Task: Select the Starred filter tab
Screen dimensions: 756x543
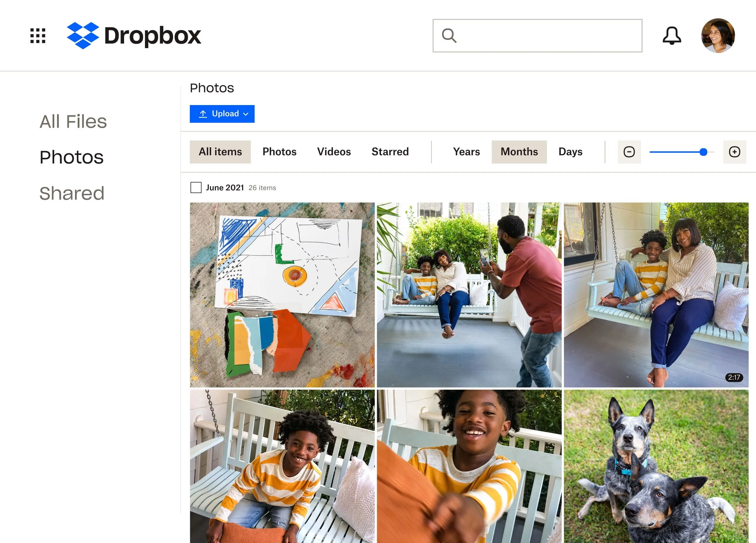Action: [x=390, y=152]
